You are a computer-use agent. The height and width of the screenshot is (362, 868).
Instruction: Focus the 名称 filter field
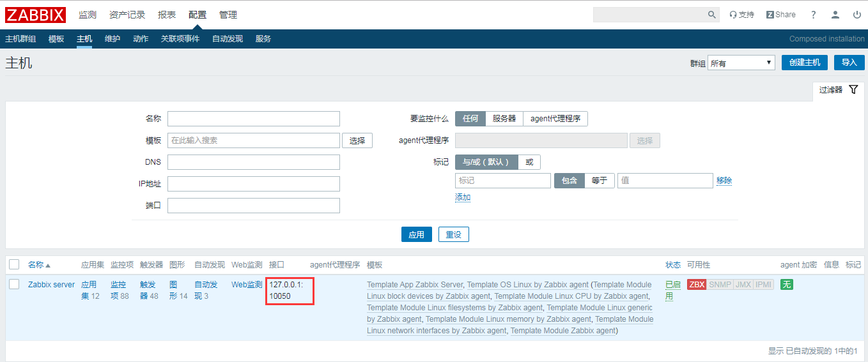point(254,119)
